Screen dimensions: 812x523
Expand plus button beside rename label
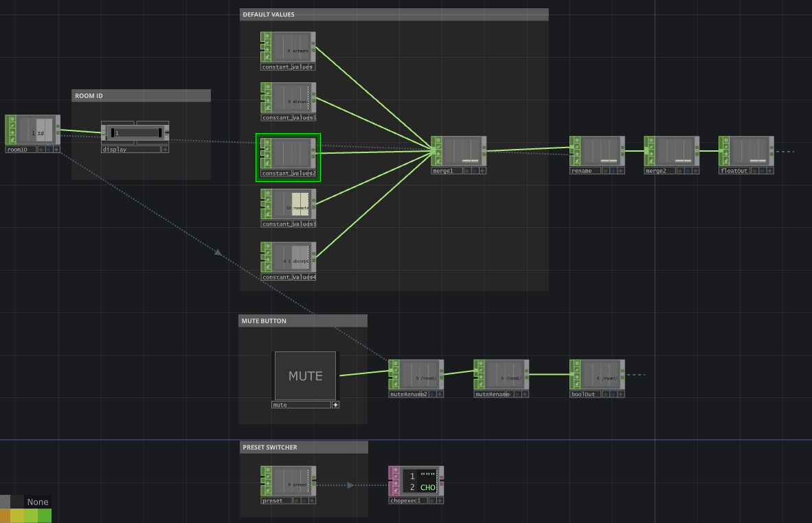pos(621,171)
